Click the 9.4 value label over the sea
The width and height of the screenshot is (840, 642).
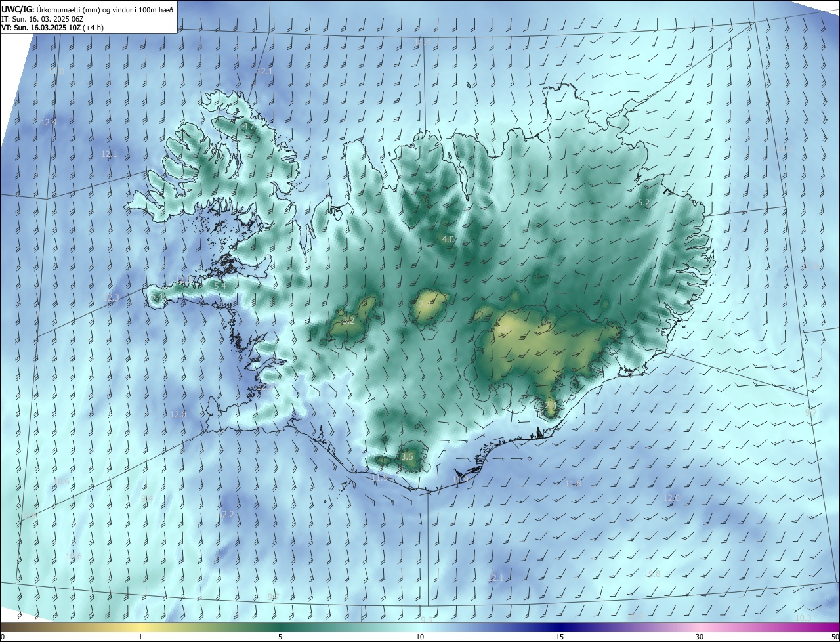pos(147,498)
